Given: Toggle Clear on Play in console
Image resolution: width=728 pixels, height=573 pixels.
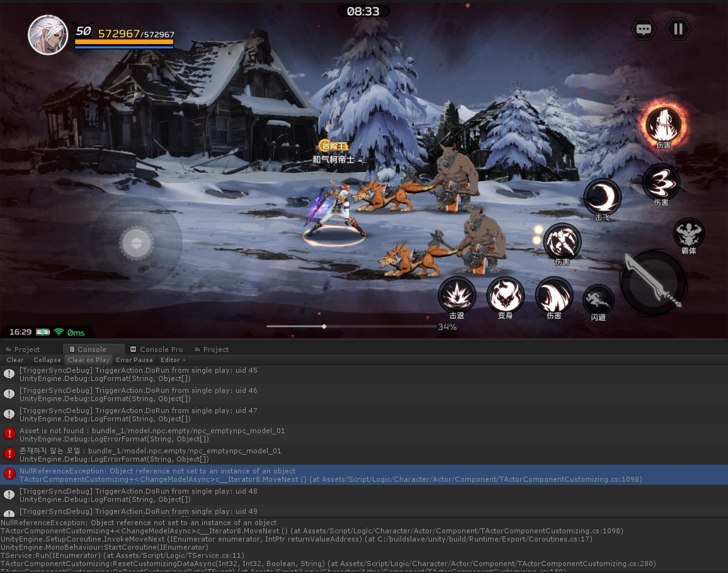Looking at the screenshot, I should click(89, 360).
